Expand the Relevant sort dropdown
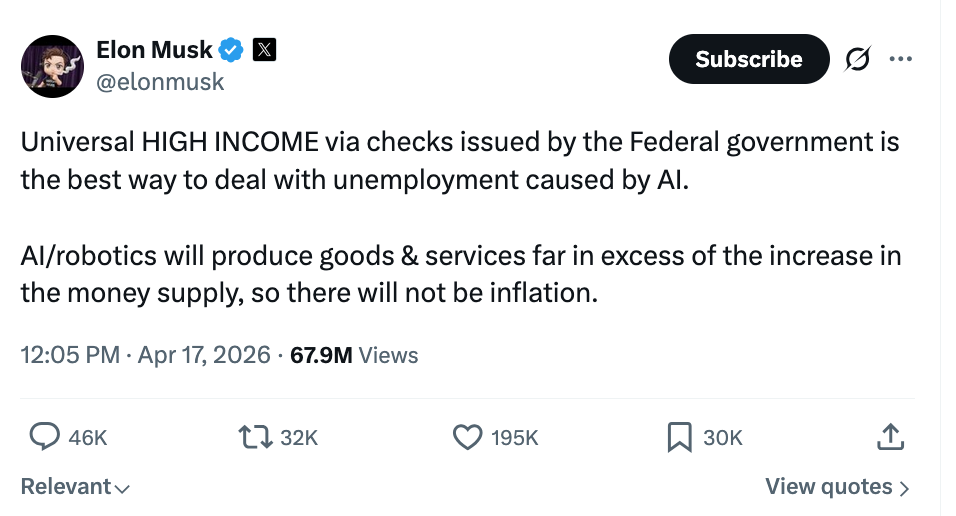This screenshot has width=956, height=516. coord(75,487)
